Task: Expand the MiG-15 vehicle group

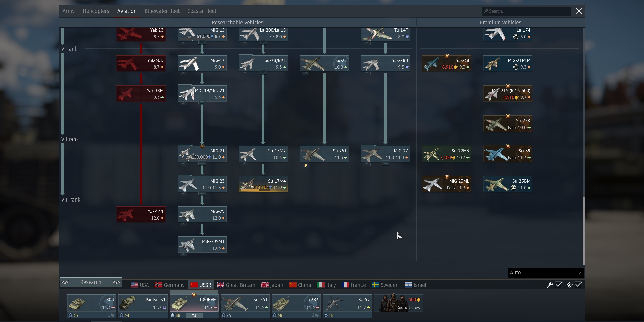Action: coord(202,42)
